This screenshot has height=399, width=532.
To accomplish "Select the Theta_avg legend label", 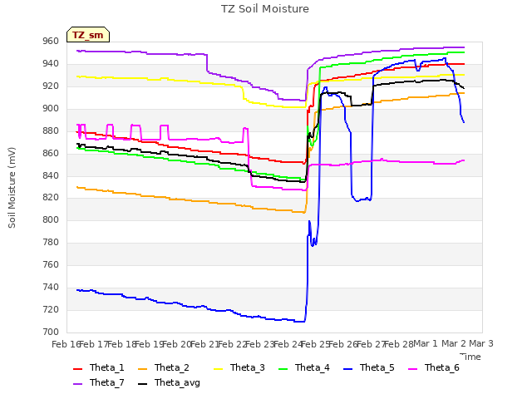I will coord(177,382).
